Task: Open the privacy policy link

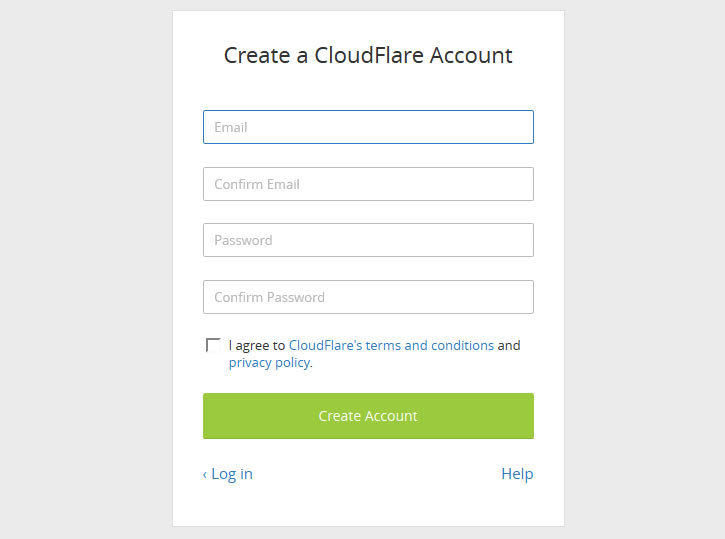Action: pyautogui.click(x=269, y=362)
